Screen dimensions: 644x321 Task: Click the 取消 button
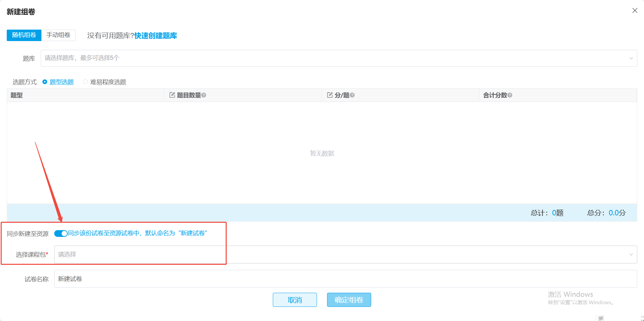pyautogui.click(x=295, y=300)
